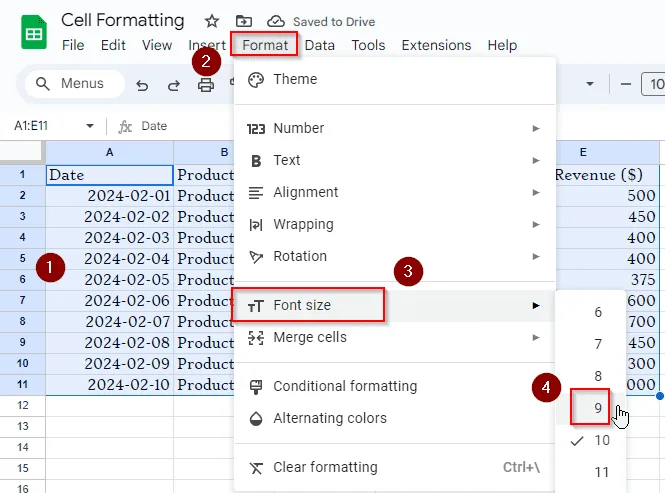
Task: Open the Google Sheets home icon
Action: (34, 32)
